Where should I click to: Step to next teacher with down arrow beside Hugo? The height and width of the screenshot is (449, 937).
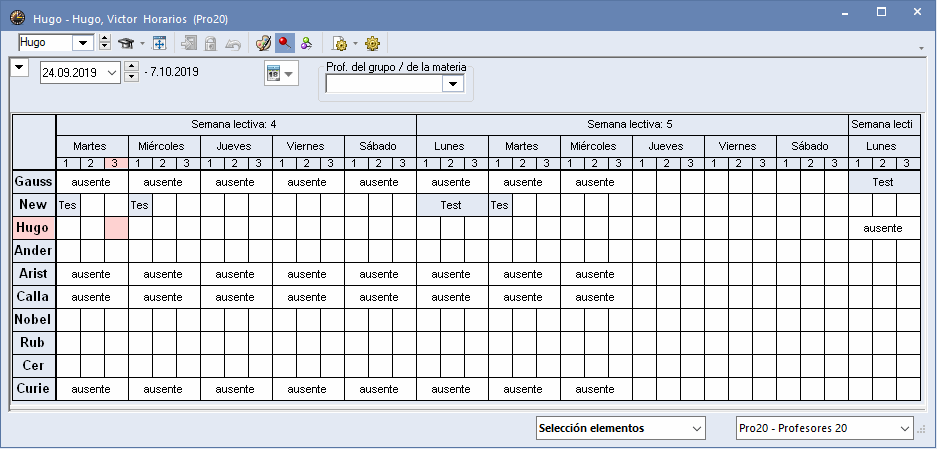(105, 47)
